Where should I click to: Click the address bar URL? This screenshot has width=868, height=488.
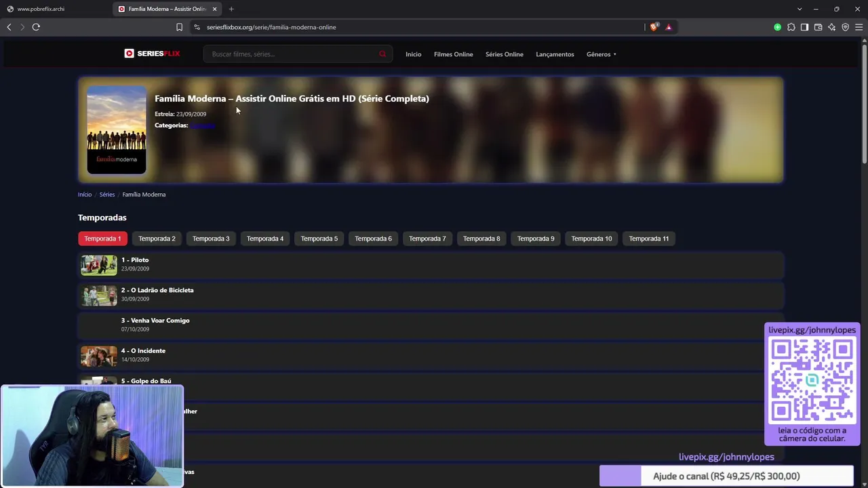(271, 27)
